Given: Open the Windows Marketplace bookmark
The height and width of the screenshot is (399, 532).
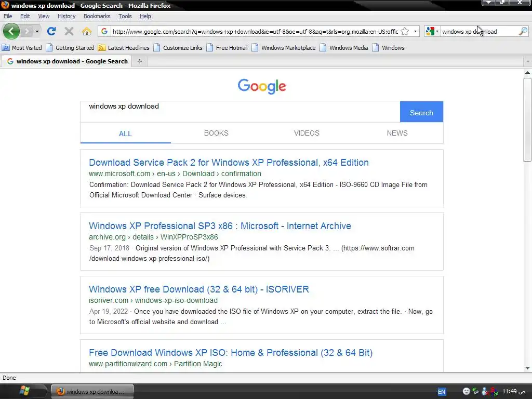Looking at the screenshot, I should (x=284, y=48).
